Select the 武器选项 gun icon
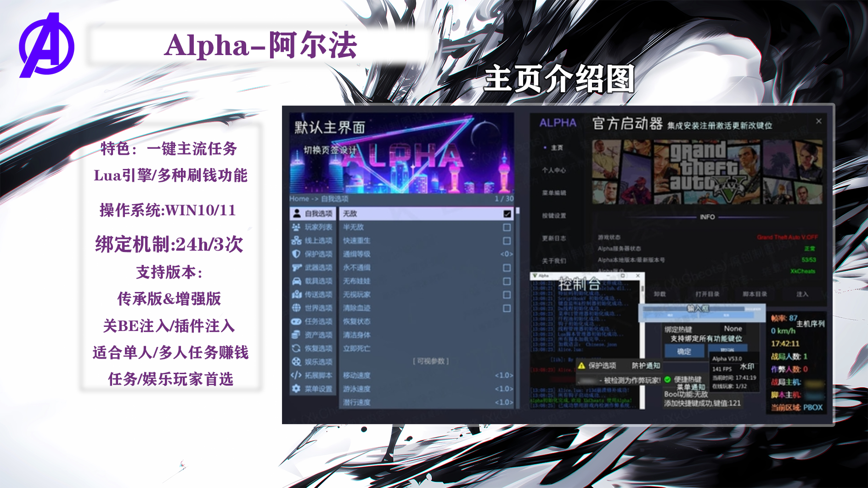868x488 pixels. tap(297, 268)
